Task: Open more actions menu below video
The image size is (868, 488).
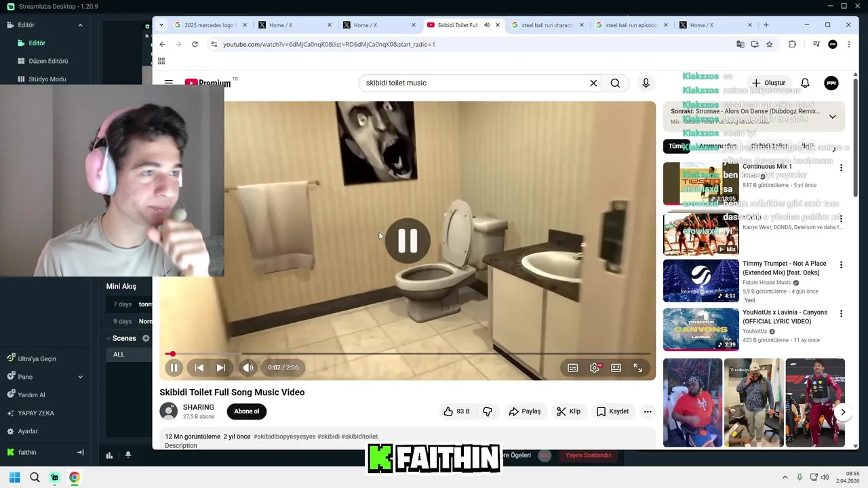Action: click(x=648, y=411)
